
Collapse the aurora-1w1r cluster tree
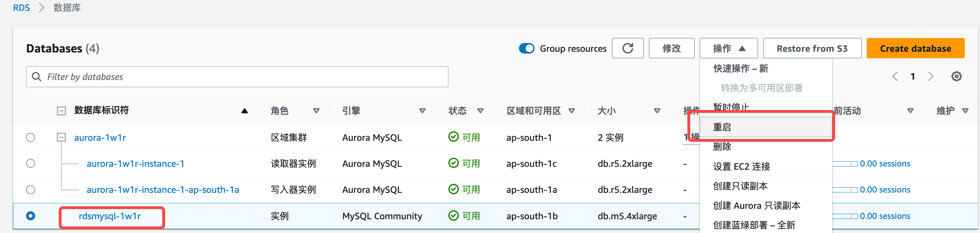[61, 137]
